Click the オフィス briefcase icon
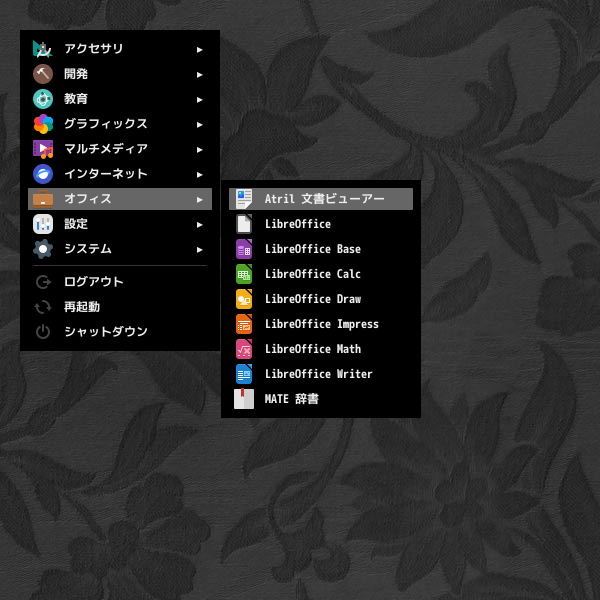600x600 pixels. tap(43, 199)
